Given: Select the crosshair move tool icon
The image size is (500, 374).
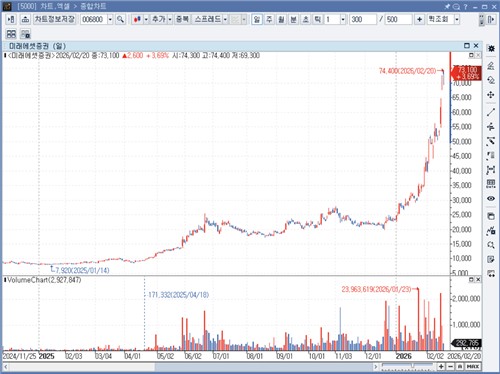Looking at the screenshot, I should (491, 95).
